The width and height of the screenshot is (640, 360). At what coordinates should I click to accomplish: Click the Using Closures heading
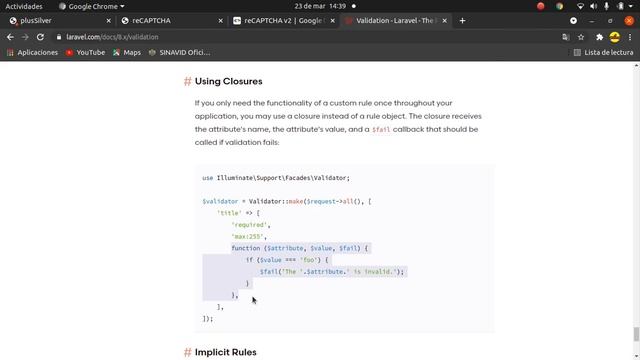pyautogui.click(x=229, y=81)
